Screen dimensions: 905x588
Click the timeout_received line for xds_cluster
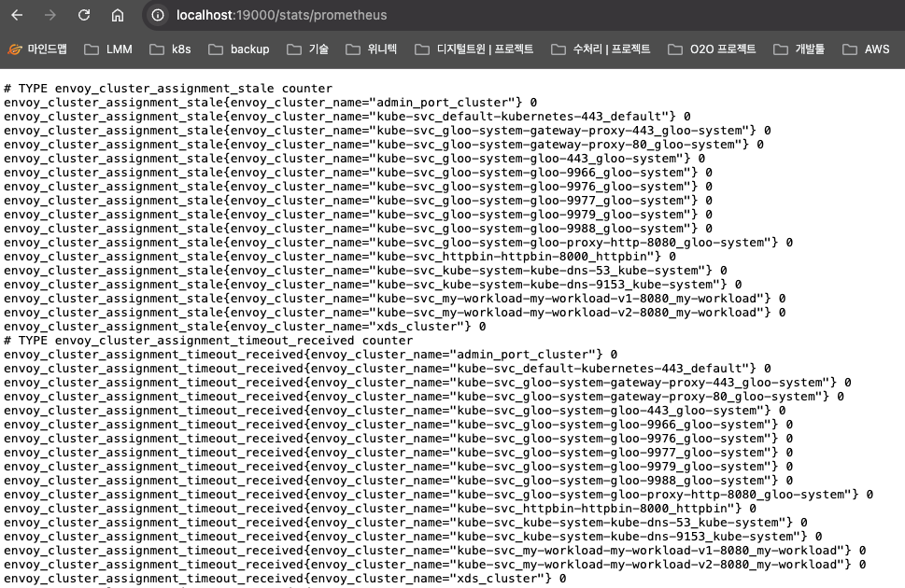[x=285, y=578]
